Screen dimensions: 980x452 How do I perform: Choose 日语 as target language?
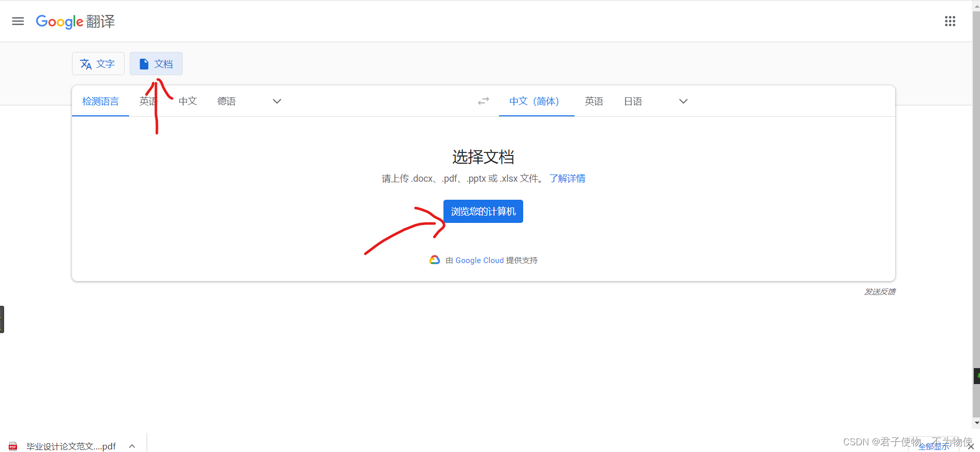coord(633,101)
